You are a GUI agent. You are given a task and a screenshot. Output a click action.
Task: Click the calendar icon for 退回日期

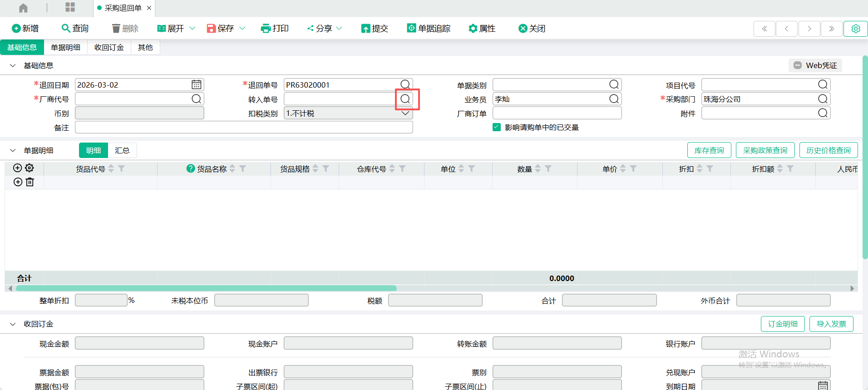click(196, 85)
